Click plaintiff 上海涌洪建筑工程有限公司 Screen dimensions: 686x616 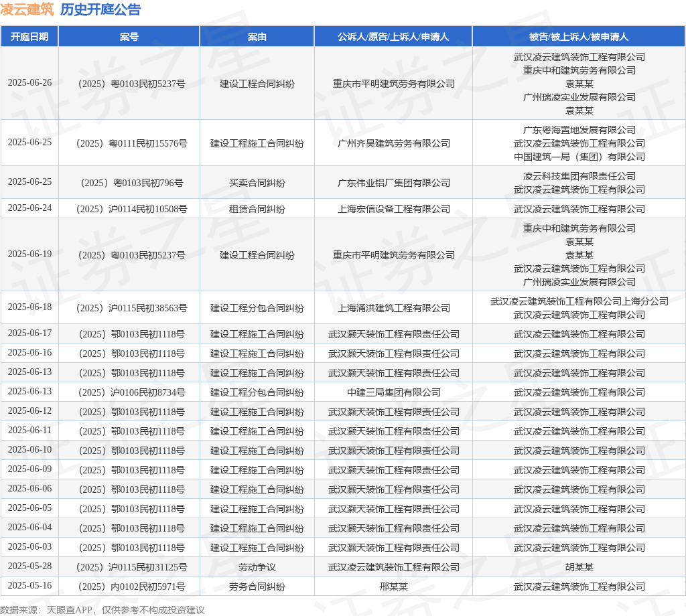394,308
